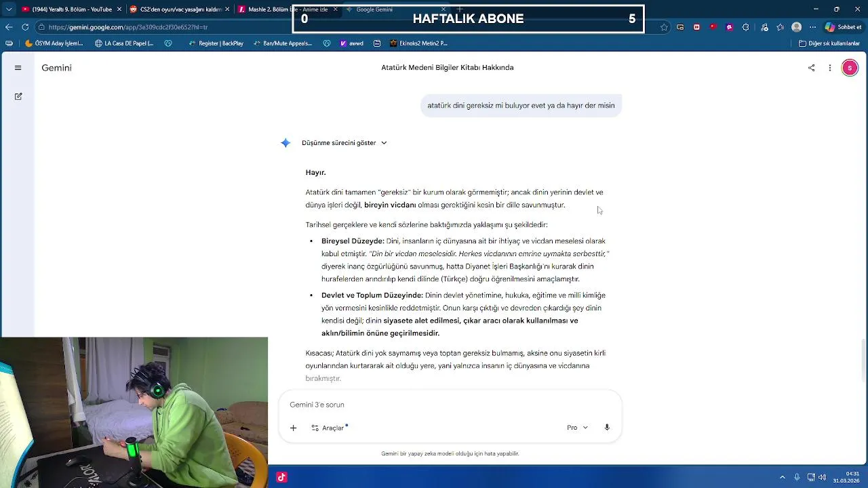Open the Araçlar tools menu

click(328, 428)
